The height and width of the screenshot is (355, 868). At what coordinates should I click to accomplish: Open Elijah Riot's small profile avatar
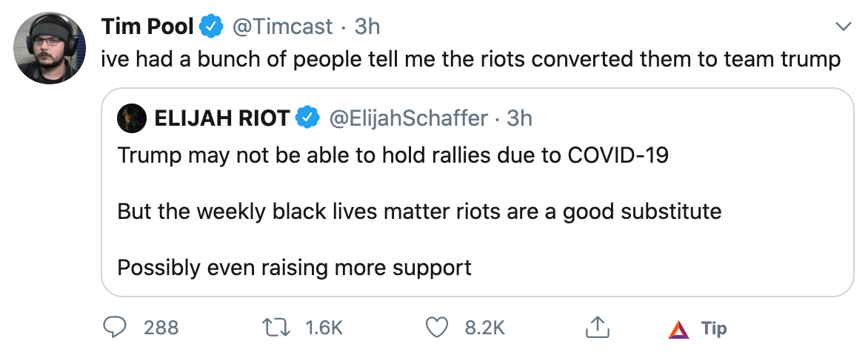[132, 118]
